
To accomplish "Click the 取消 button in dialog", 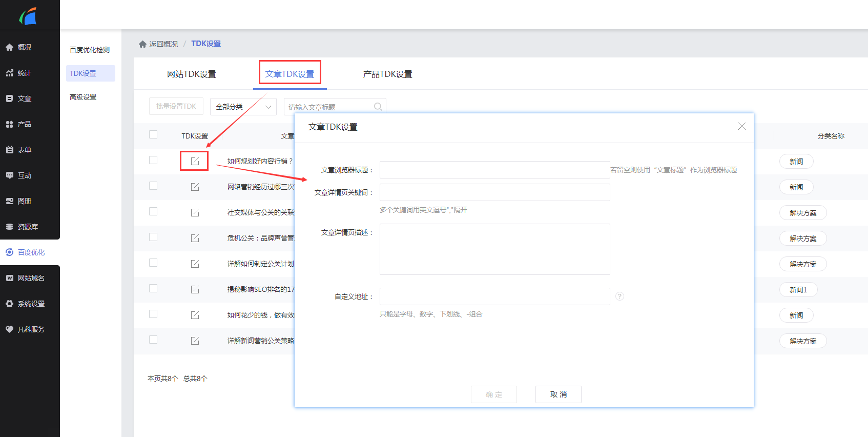I will (x=559, y=394).
